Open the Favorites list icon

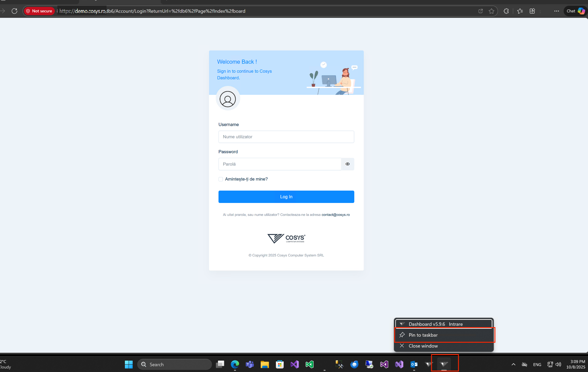tap(520, 11)
